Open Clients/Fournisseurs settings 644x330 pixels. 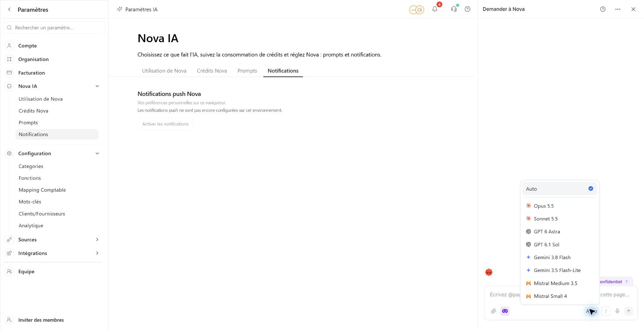coord(42,214)
